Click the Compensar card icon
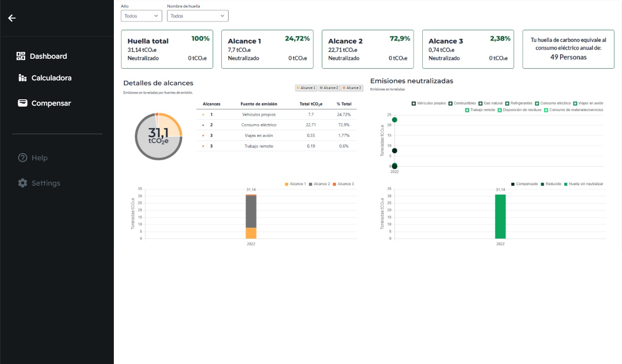This screenshot has width=622, height=364. point(23,103)
